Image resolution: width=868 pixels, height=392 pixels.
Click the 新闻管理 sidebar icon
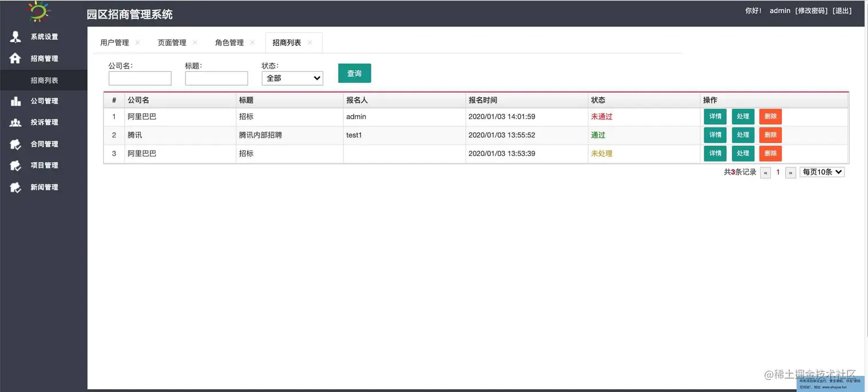pyautogui.click(x=15, y=187)
